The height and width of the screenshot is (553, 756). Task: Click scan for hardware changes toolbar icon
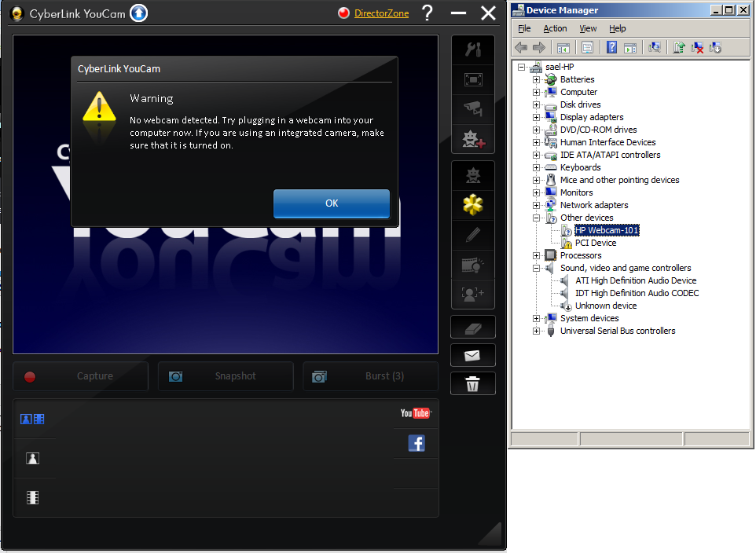click(654, 48)
